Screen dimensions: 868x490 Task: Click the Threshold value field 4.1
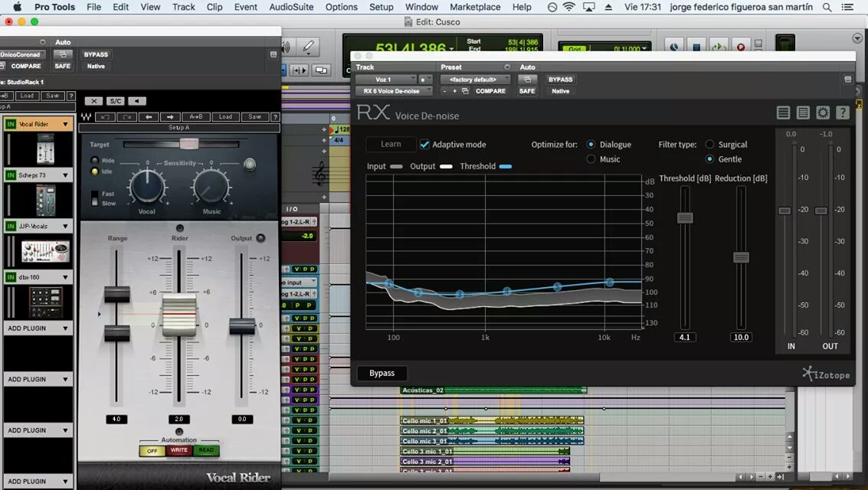(685, 337)
